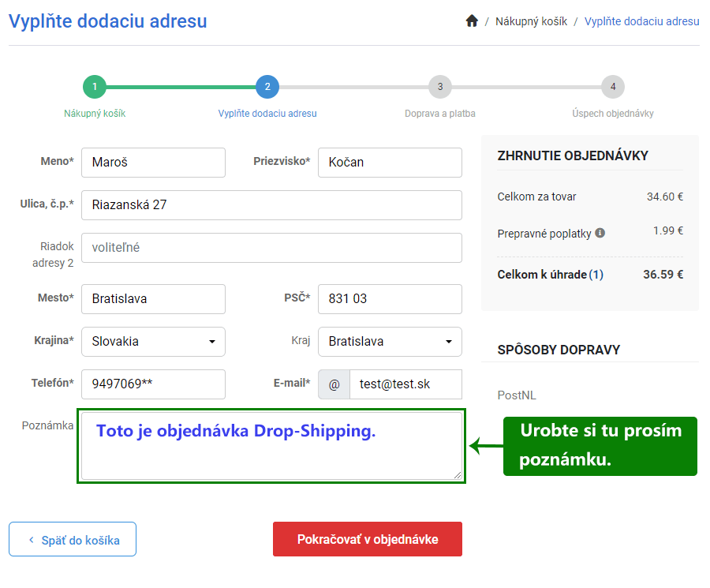Click the info icon beside Prepravné poplatky
The width and height of the screenshot is (710, 588).
pyautogui.click(x=600, y=233)
